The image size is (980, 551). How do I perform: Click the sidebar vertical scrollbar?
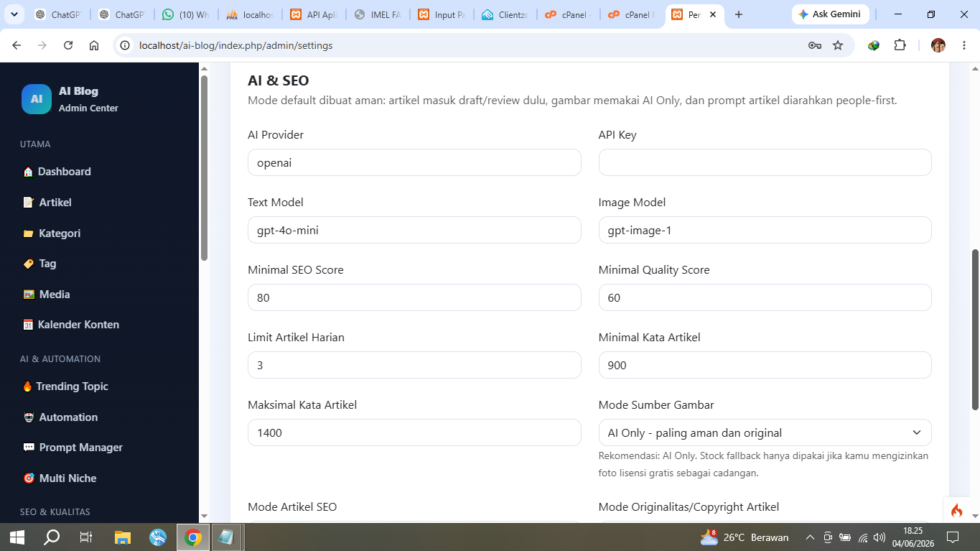click(204, 167)
